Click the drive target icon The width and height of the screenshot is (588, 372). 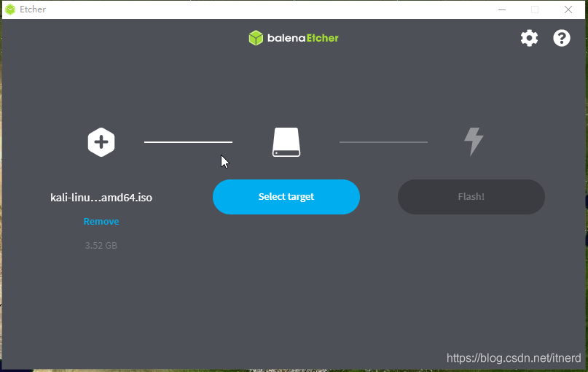(x=286, y=142)
